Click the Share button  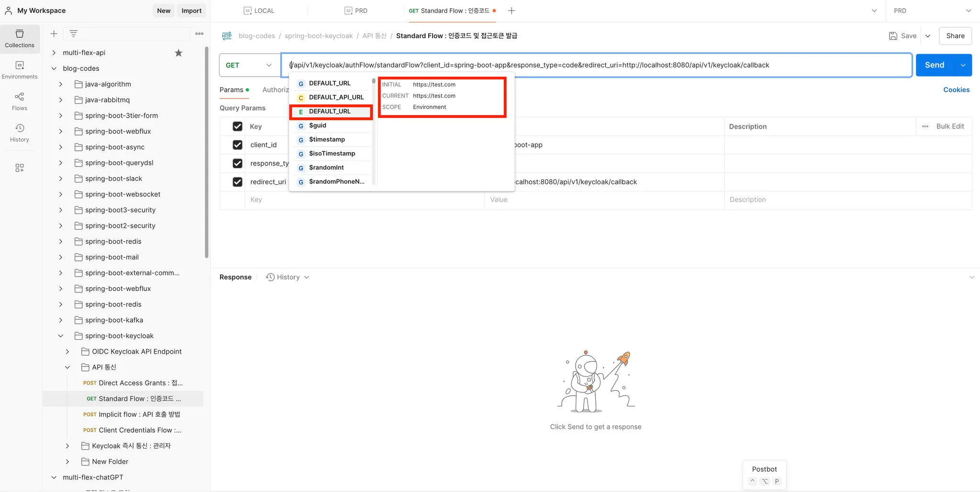955,36
